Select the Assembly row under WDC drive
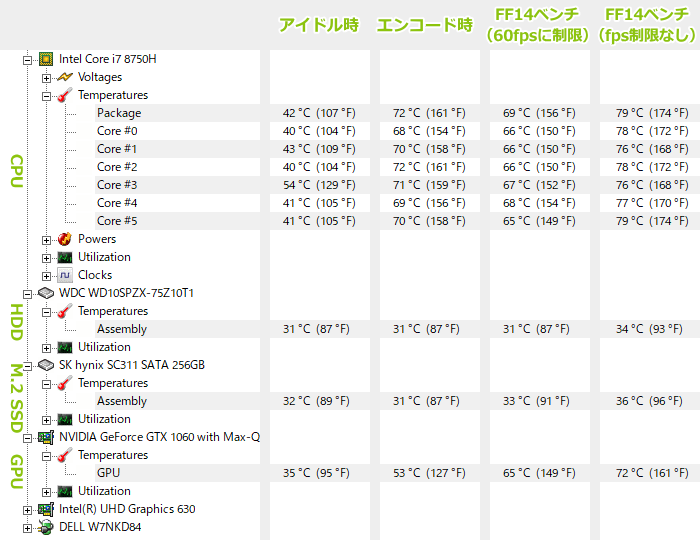Image resolution: width=700 pixels, height=540 pixels. click(122, 329)
